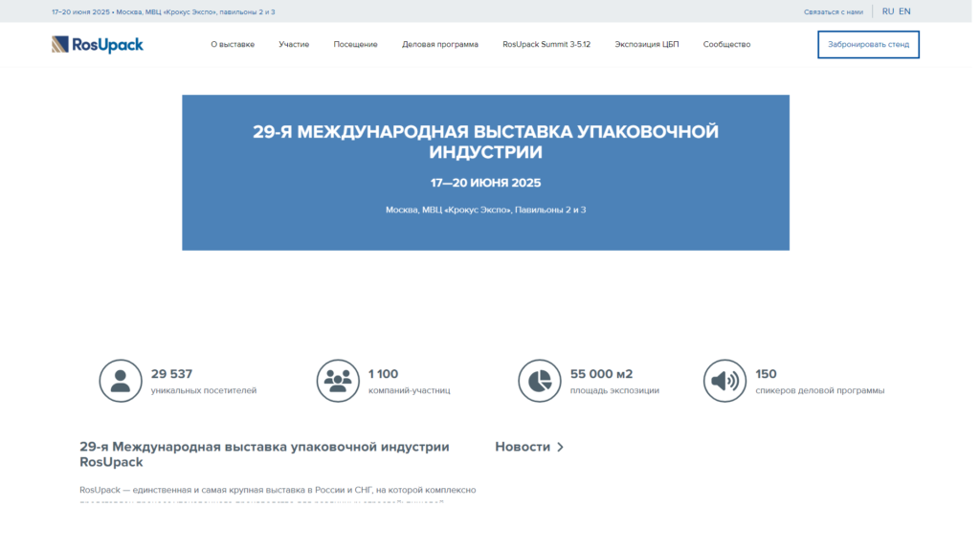Click the top bar date and venue text

[163, 11]
